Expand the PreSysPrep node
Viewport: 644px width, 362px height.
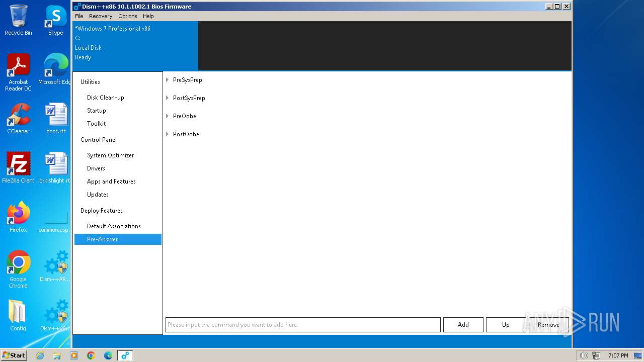click(168, 80)
